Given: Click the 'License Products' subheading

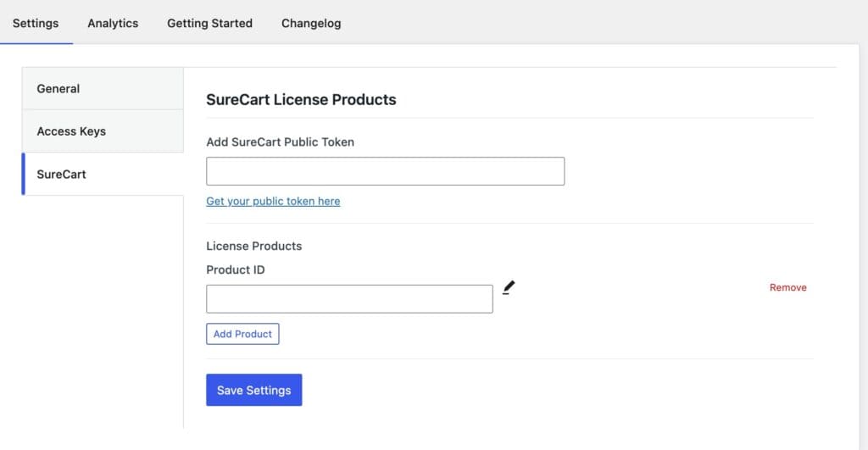Looking at the screenshot, I should pyautogui.click(x=253, y=246).
